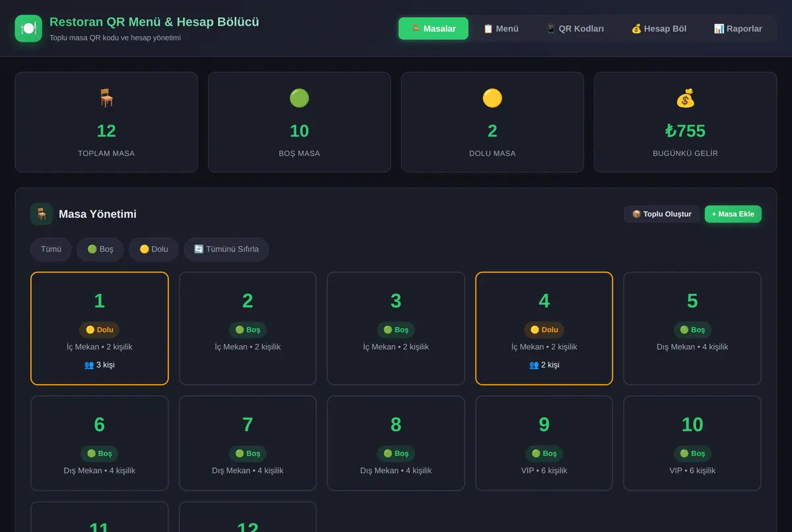Open VIP table 10 card

point(692,444)
